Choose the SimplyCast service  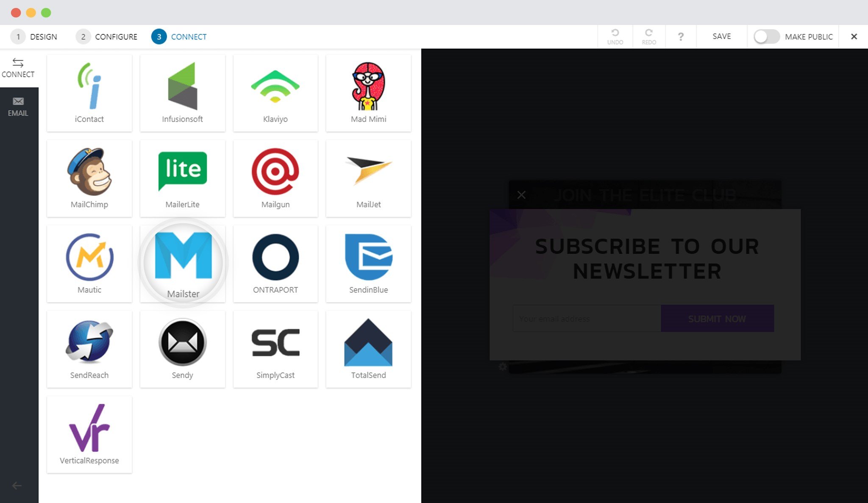click(x=275, y=349)
